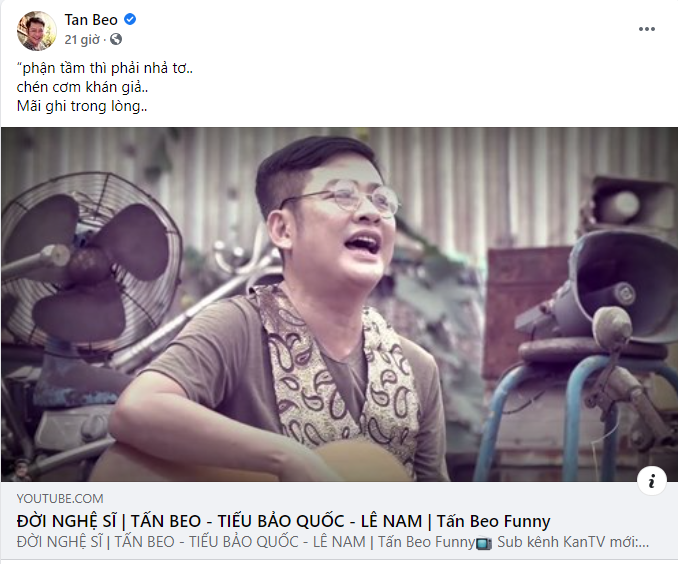Click the gray link description text
Screen dimensions: 678x564
(x=333, y=542)
